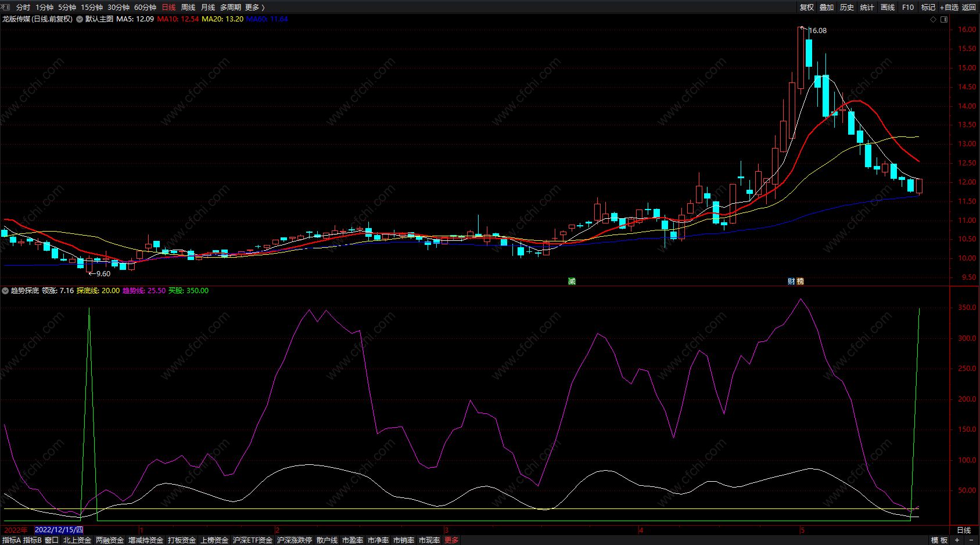Select the 日线 daily period
980x545 pixels.
point(168,8)
